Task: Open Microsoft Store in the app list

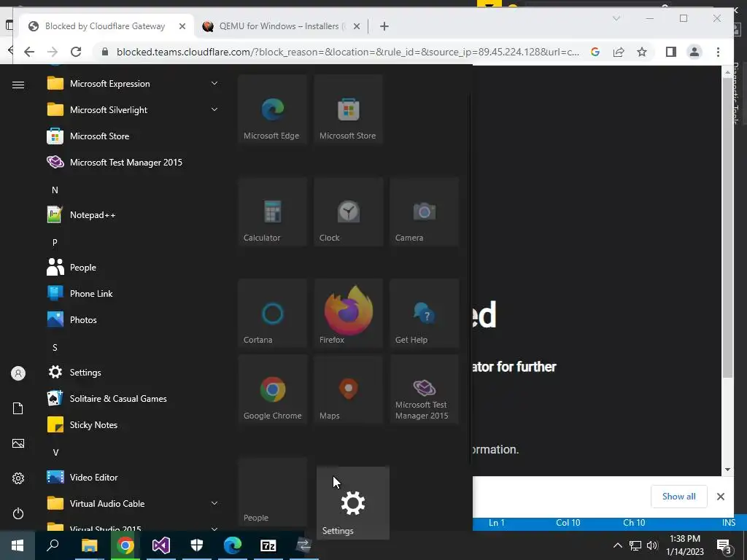Action: coord(133,136)
